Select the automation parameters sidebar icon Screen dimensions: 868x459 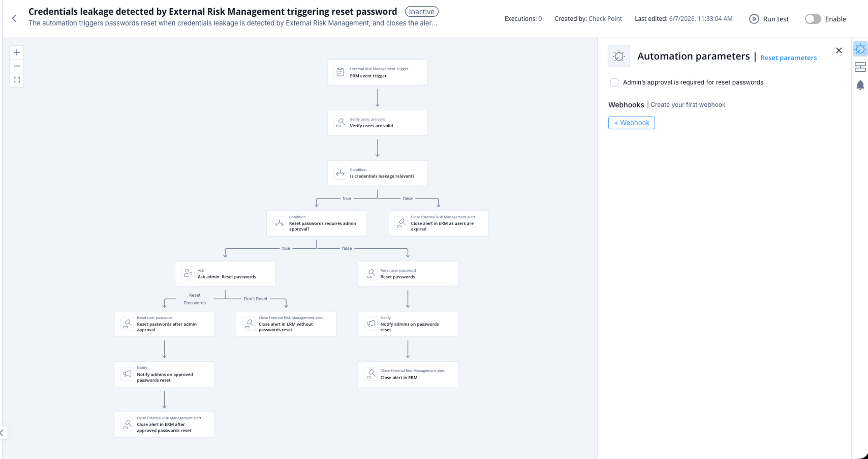coord(860,49)
